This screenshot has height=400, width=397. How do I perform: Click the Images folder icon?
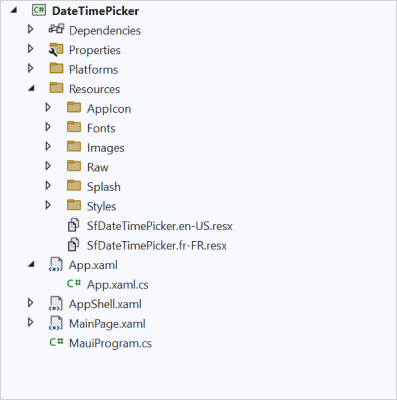(74, 146)
